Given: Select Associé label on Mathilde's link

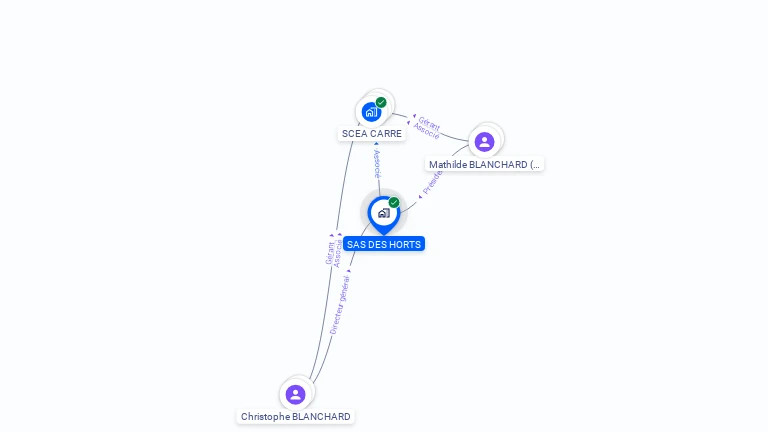Looking at the screenshot, I should pos(426,131).
